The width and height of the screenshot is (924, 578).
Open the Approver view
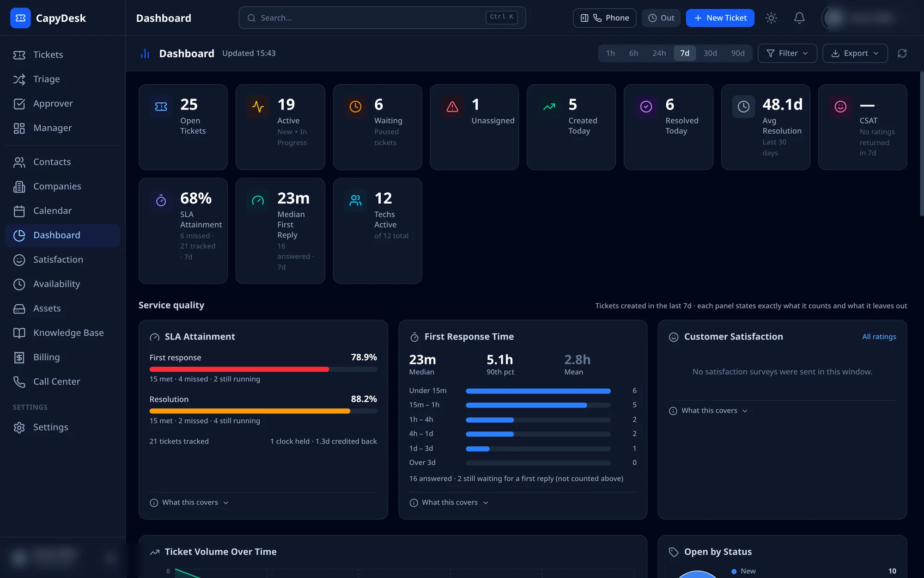tap(63, 104)
